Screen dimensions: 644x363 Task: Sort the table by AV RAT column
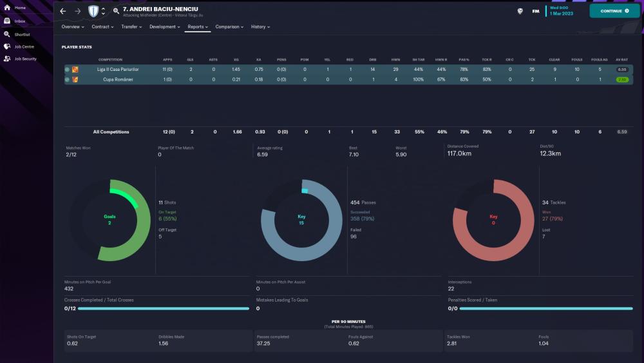coord(621,59)
